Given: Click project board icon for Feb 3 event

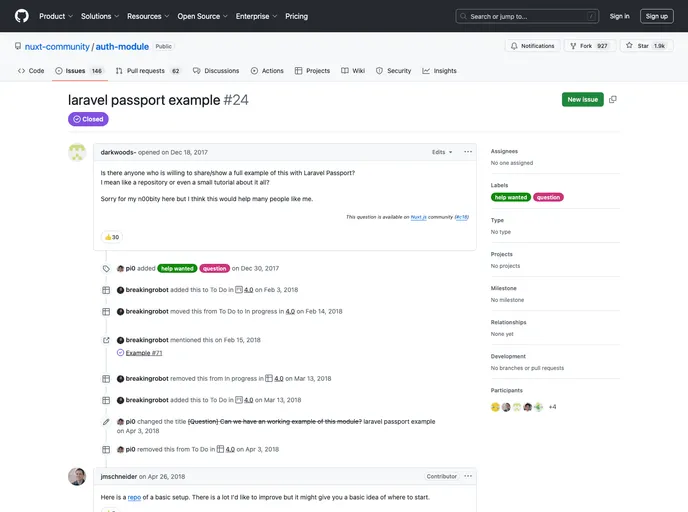Looking at the screenshot, I should point(106,290).
